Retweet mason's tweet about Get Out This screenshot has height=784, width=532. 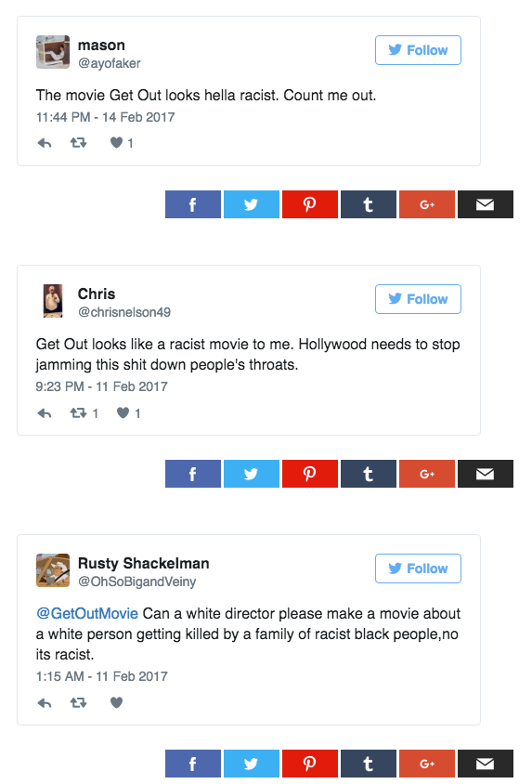[78, 143]
